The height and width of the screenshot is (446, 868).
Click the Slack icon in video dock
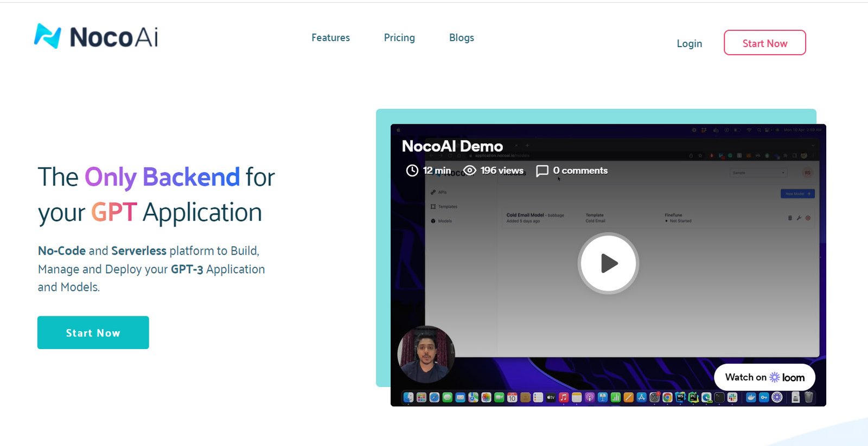click(732, 397)
